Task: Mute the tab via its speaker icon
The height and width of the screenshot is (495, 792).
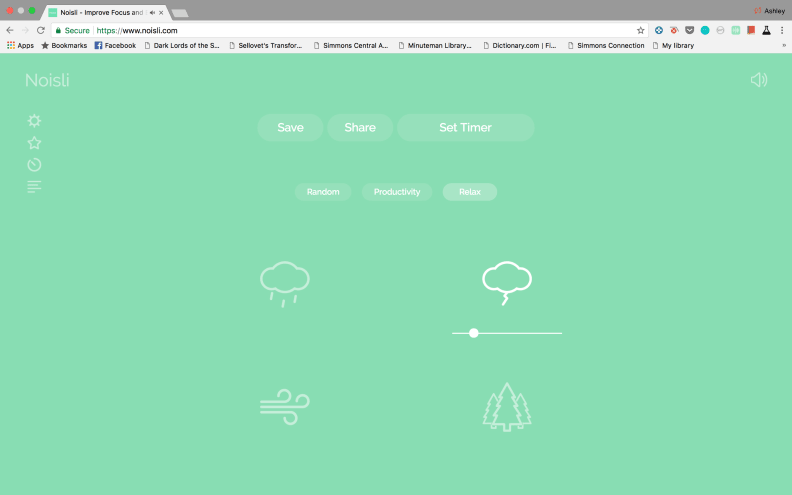Action: click(x=152, y=13)
